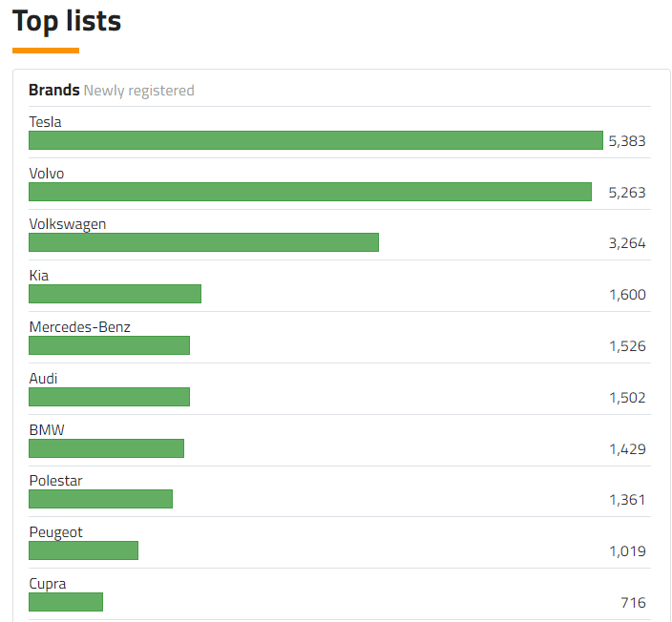
Task: Click the Kia green bar
Action: click(x=115, y=294)
